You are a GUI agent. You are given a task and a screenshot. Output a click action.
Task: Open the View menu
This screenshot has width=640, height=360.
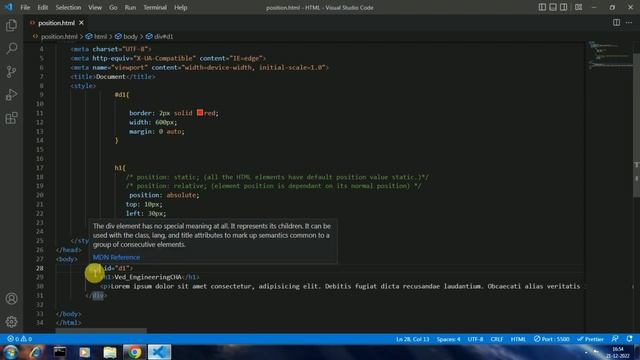95,7
